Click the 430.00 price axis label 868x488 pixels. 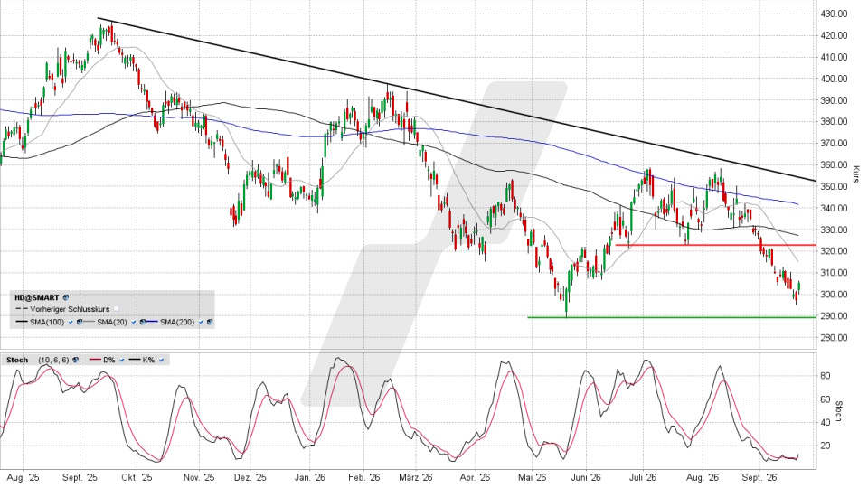[834, 14]
